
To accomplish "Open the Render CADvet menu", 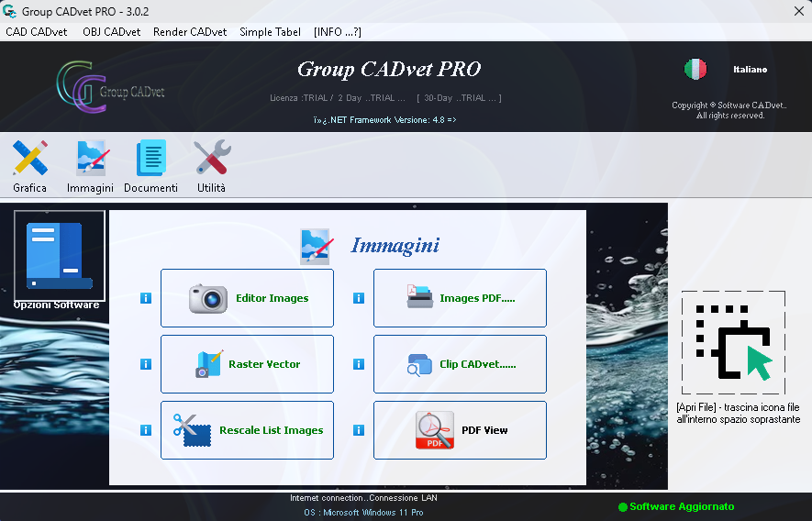I will (x=190, y=32).
